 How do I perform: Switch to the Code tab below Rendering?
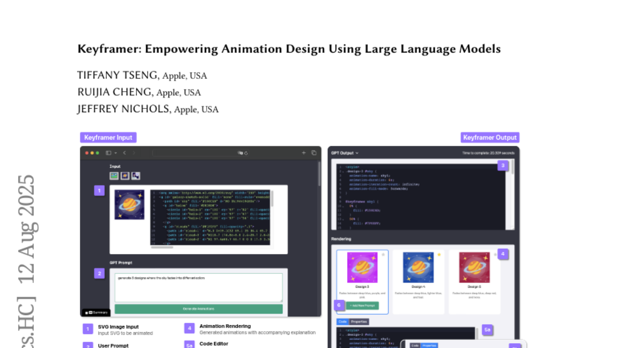pos(342,322)
